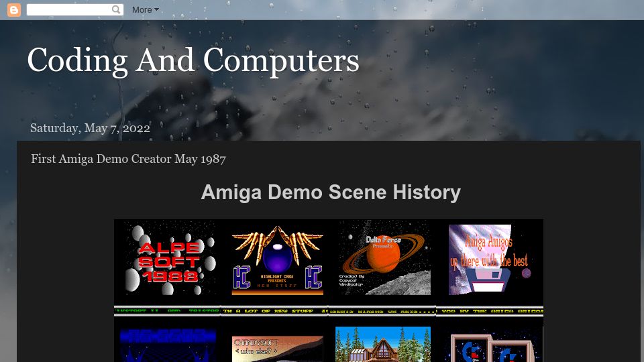This screenshot has width=644, height=362.
Task: Click the orange Blogger logo icon
Action: (14, 10)
